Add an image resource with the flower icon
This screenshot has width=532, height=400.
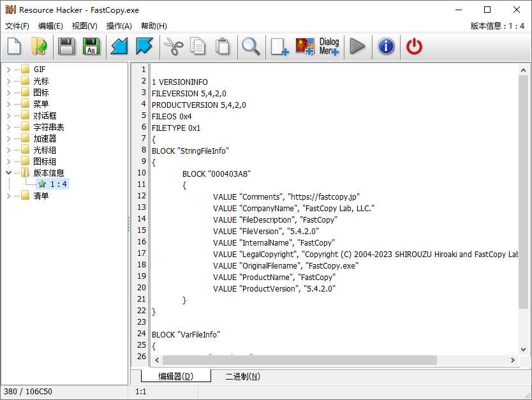pos(305,47)
